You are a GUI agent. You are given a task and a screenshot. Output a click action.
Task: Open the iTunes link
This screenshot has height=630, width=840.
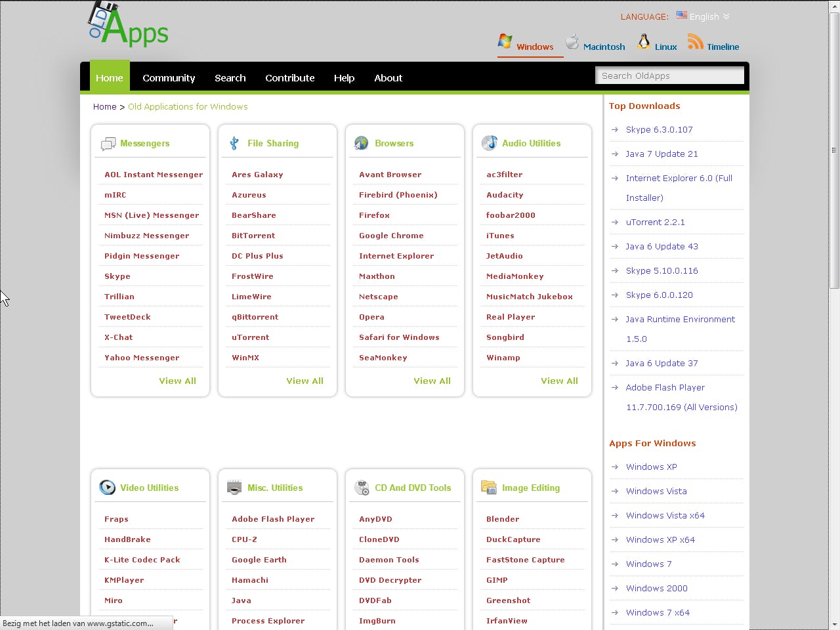[x=500, y=236]
